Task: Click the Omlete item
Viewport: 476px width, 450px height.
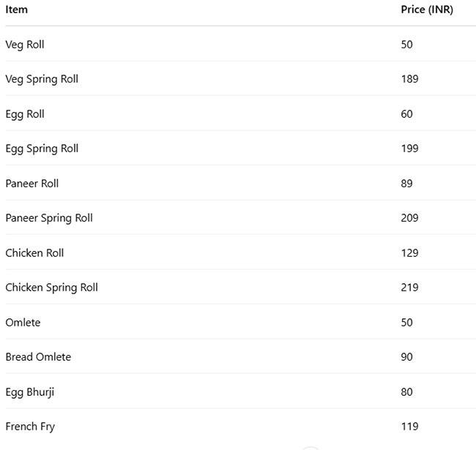Action: 23,323
